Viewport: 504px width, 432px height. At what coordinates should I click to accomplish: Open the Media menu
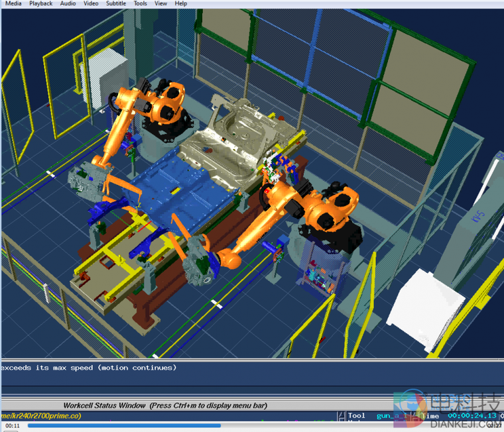coord(12,3)
